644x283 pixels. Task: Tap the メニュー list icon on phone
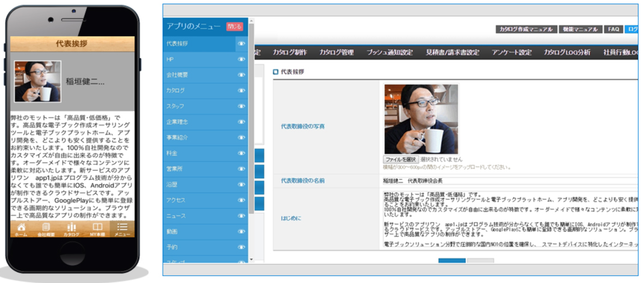[122, 229]
